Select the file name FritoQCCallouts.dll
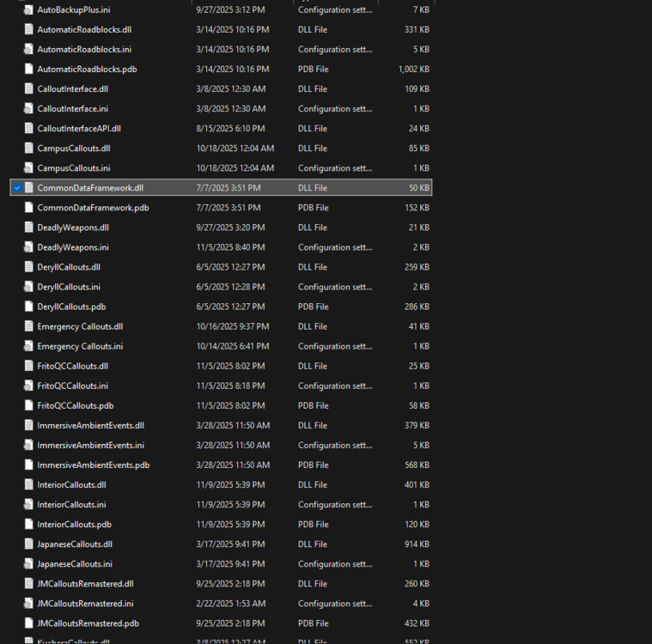 pos(73,367)
